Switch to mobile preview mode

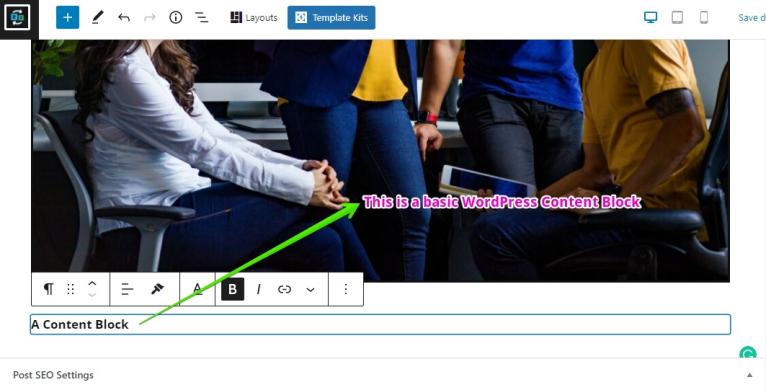(704, 18)
